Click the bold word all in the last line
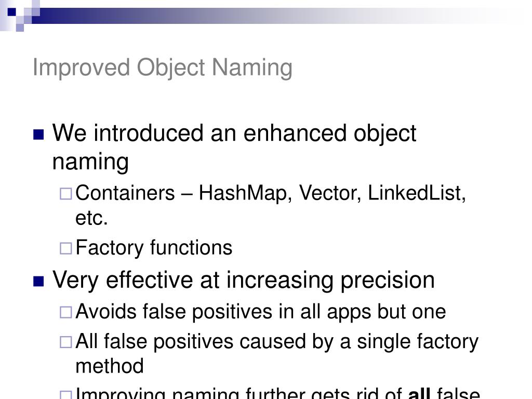This screenshot has width=532, height=399. click(x=419, y=394)
